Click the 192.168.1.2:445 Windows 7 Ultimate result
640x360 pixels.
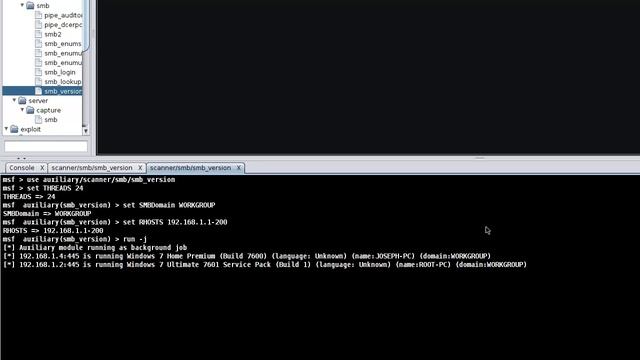coord(265,264)
